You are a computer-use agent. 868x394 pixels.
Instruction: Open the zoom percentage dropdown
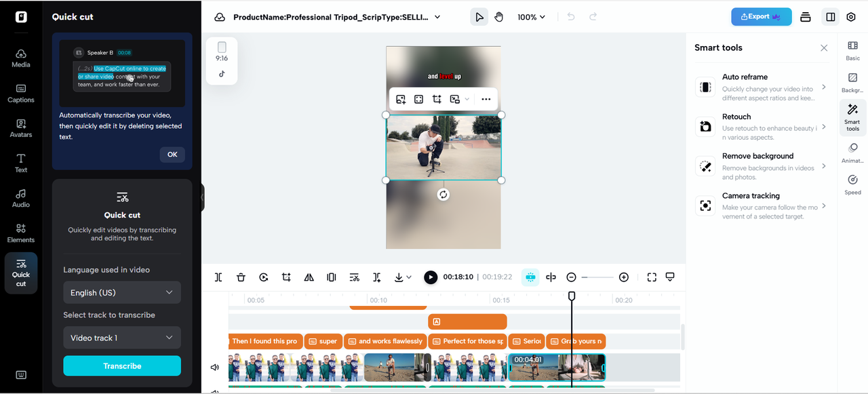pos(531,16)
